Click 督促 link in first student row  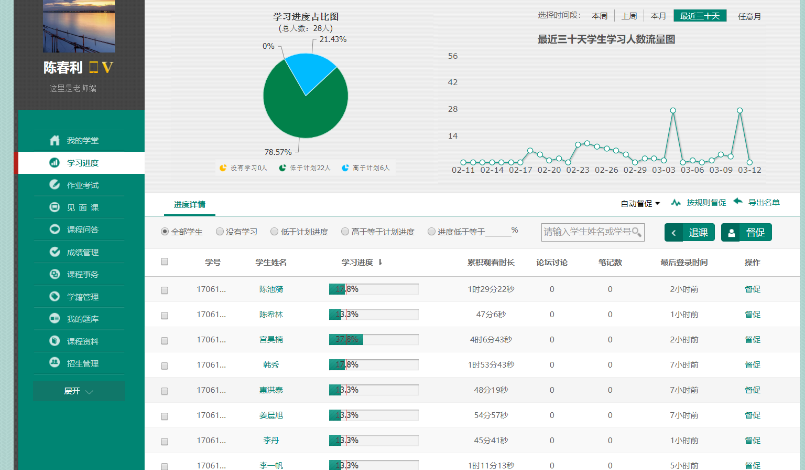pos(752,289)
